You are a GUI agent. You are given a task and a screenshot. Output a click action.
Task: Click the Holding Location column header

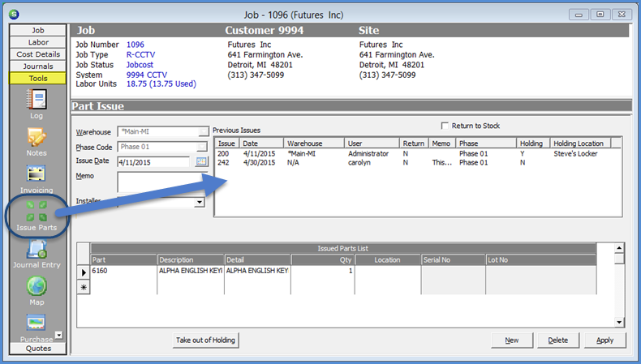pos(580,143)
